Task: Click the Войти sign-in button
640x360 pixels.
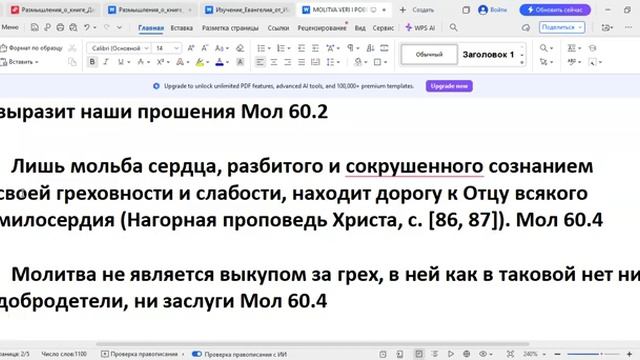Action: tap(493, 10)
